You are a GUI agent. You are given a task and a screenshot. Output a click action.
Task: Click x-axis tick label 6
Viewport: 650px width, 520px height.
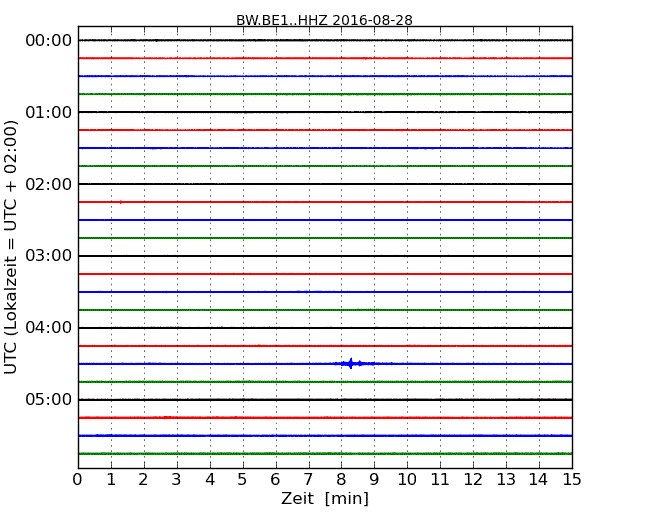(275, 480)
